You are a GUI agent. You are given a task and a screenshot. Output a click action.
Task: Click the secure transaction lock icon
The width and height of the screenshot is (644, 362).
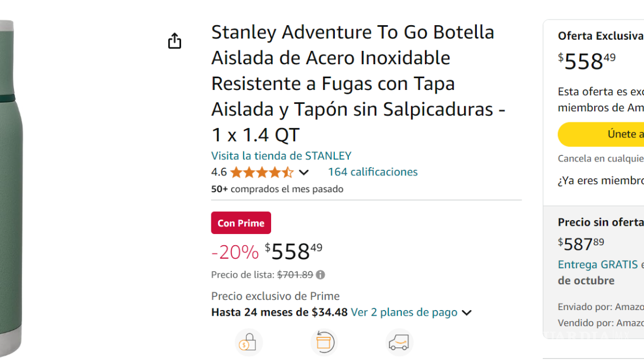[249, 342]
